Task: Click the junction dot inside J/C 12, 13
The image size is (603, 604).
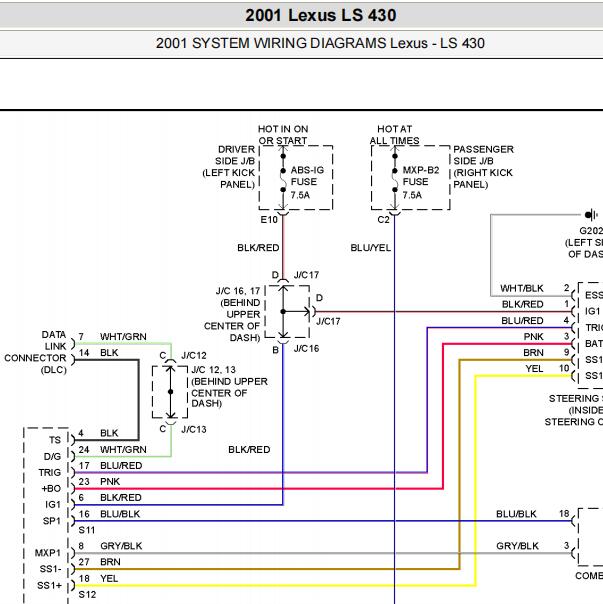Action: click(171, 392)
